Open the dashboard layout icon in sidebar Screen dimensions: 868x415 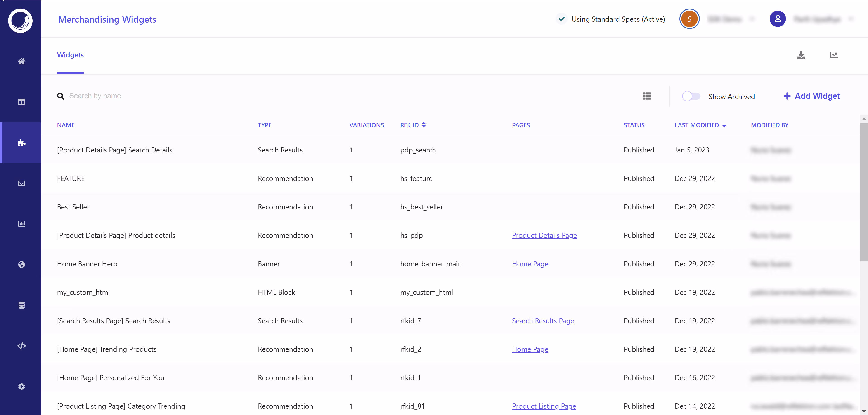pyautogui.click(x=21, y=102)
